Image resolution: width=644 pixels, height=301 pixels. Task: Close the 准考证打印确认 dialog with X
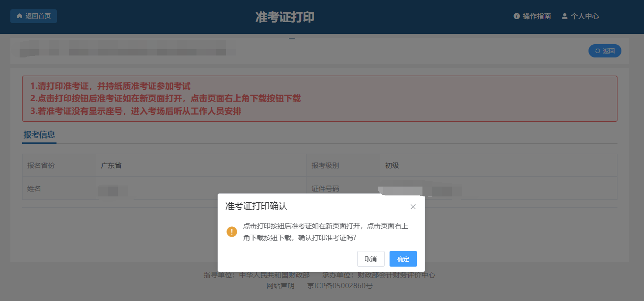[x=413, y=207]
